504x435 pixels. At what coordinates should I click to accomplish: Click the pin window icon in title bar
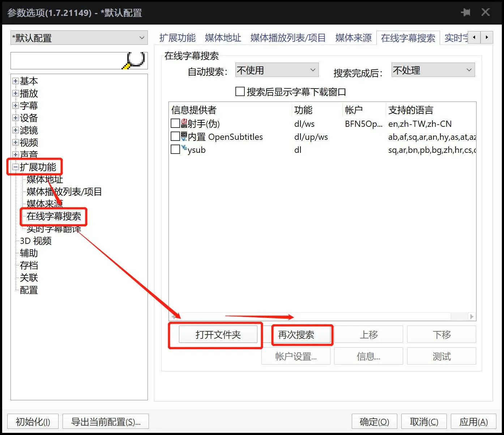466,13
